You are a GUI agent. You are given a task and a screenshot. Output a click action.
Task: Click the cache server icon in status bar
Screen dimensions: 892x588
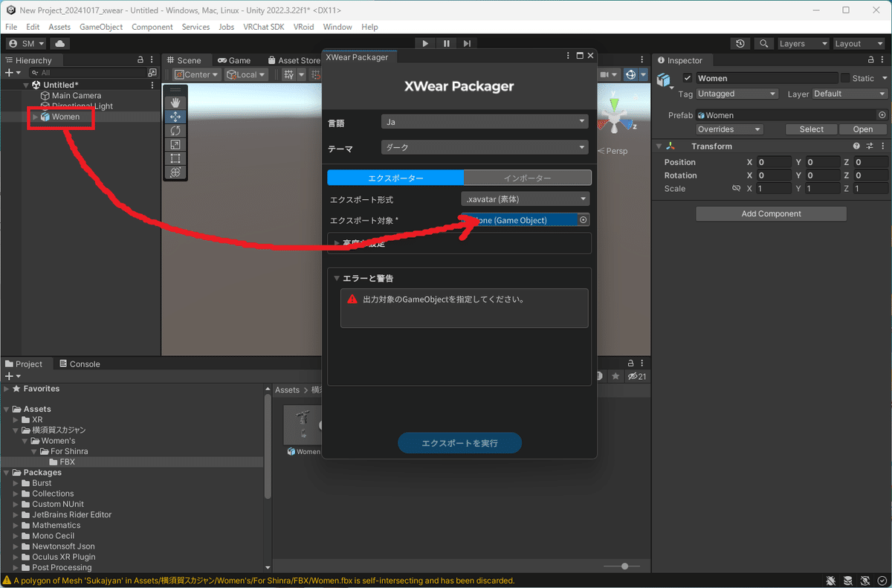pyautogui.click(x=849, y=581)
